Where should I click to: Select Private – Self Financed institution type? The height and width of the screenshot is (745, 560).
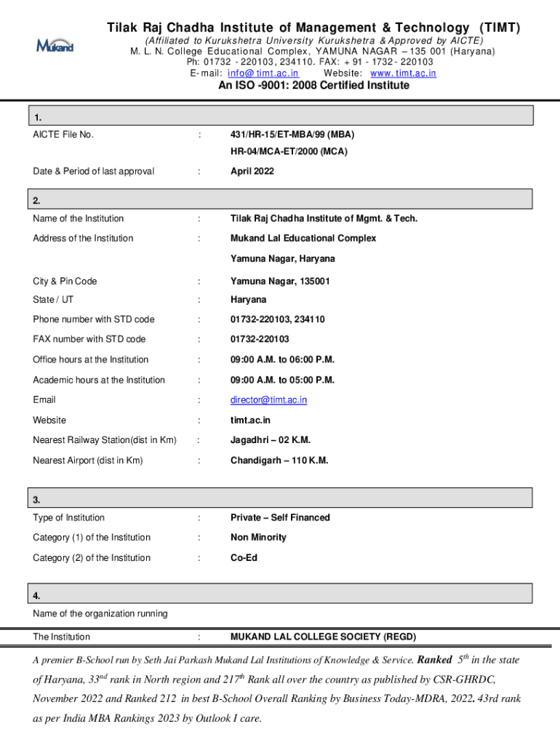tap(280, 518)
